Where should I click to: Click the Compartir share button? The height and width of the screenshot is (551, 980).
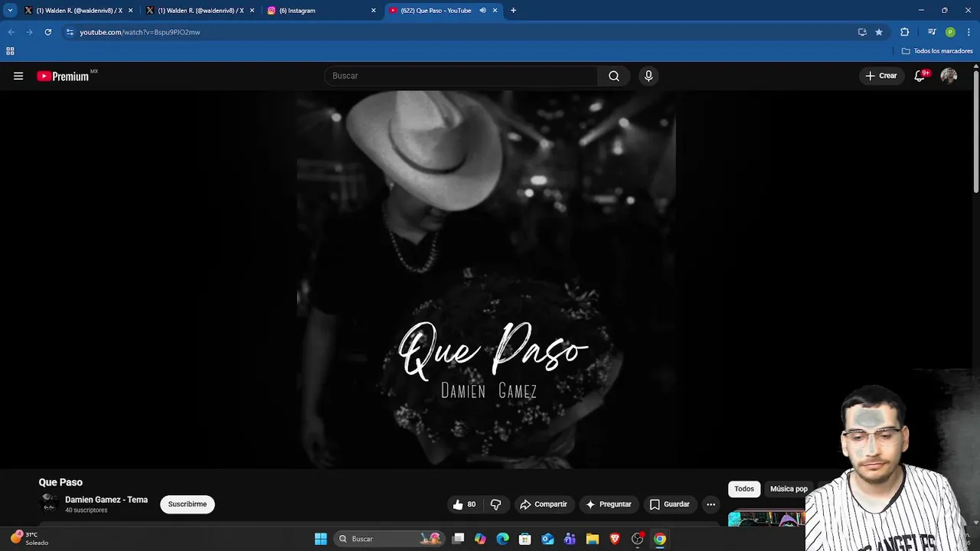coord(544,504)
